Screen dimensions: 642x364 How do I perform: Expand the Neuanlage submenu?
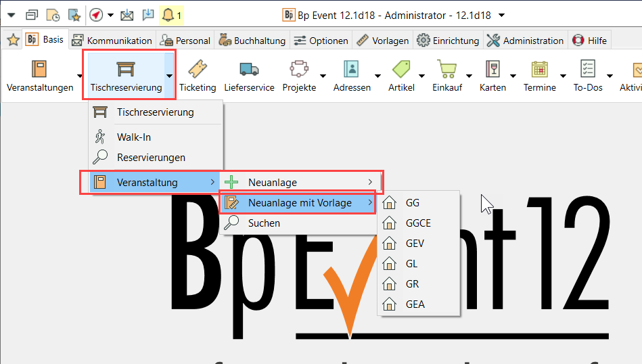pos(300,182)
